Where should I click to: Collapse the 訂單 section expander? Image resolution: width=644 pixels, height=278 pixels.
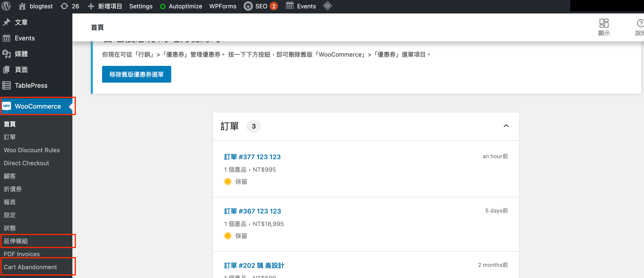[x=506, y=126]
